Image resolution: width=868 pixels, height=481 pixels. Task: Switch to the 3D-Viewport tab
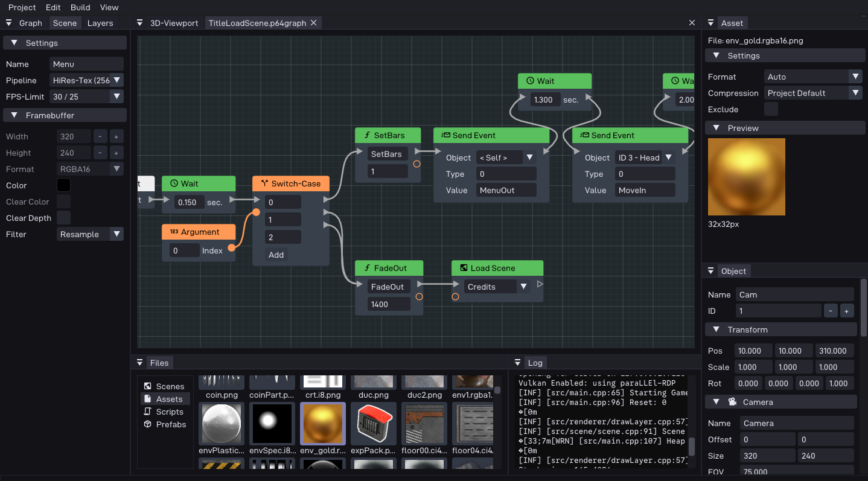click(174, 23)
